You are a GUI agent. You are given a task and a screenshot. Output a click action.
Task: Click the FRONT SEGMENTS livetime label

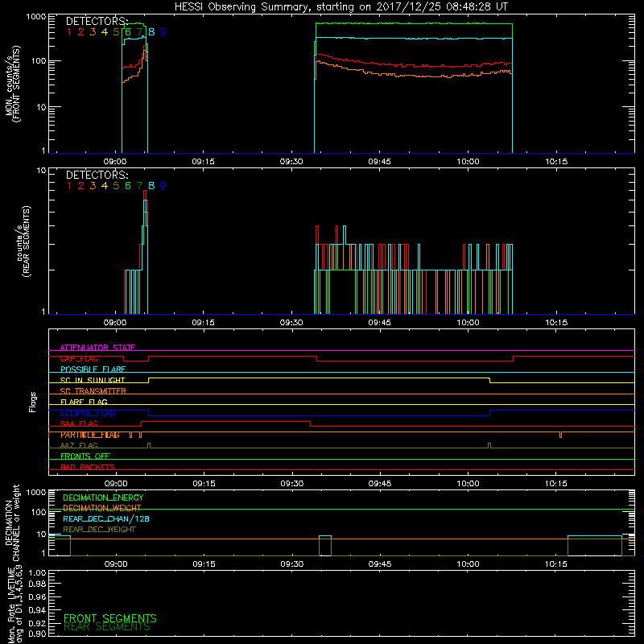110,618
